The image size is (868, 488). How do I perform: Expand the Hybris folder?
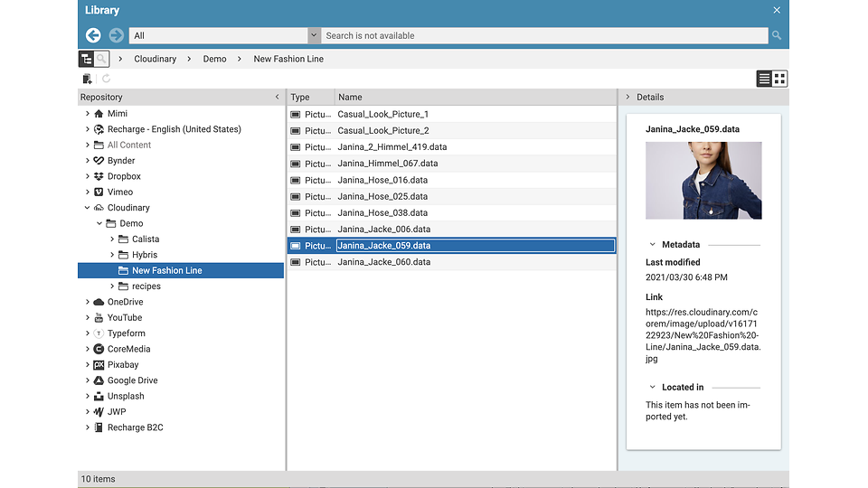111,255
